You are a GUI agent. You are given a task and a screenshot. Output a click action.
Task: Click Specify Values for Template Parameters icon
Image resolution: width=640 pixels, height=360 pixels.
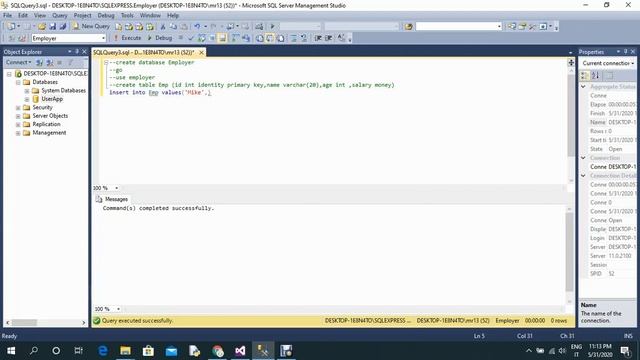pos(341,38)
